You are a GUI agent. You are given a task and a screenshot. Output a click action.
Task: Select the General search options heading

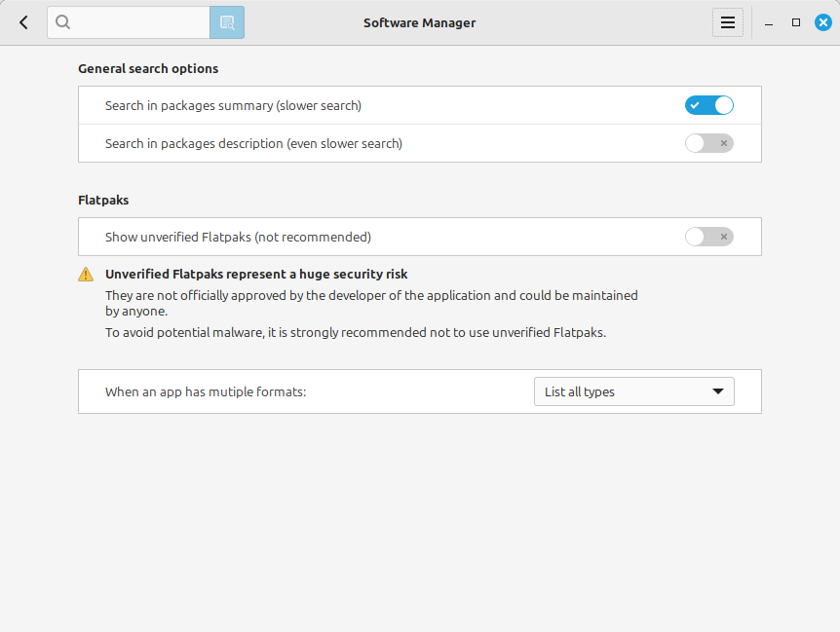click(x=147, y=68)
